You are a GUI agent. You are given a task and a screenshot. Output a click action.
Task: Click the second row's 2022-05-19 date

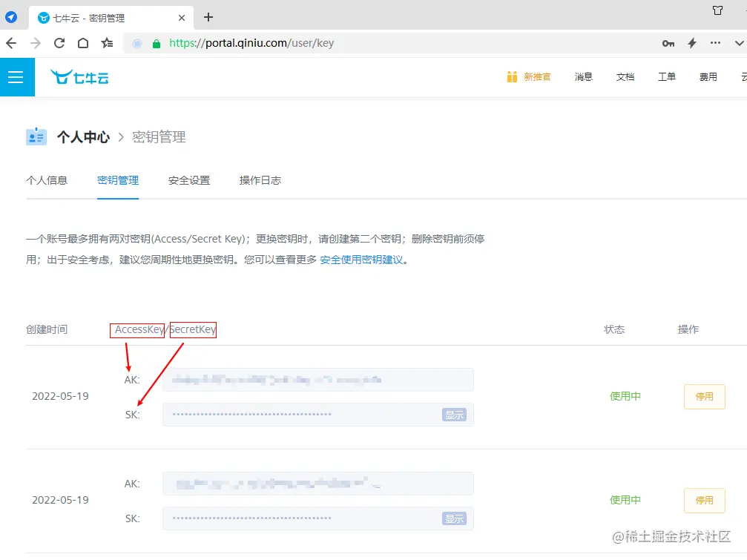pyautogui.click(x=61, y=500)
